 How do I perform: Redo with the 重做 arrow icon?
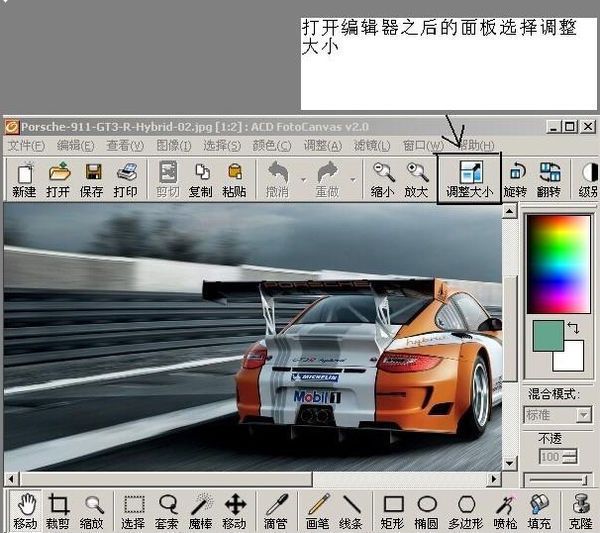pyautogui.click(x=328, y=179)
